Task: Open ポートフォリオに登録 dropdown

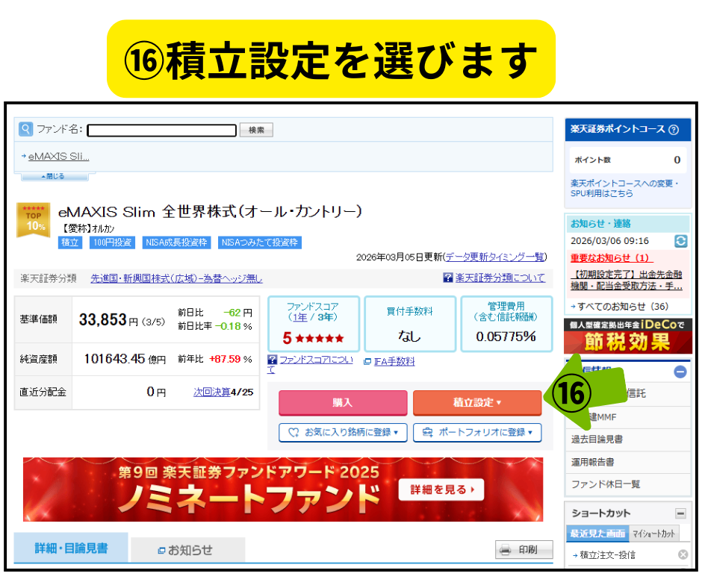Action: (x=477, y=433)
